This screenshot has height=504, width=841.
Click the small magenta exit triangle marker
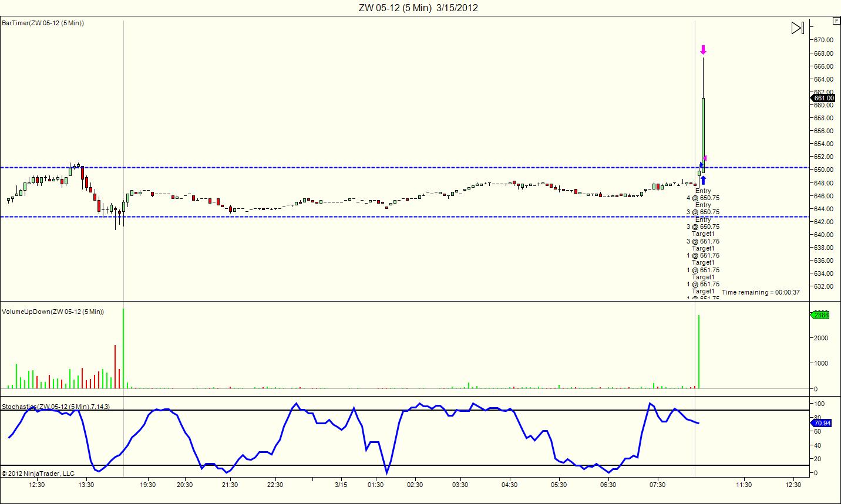(705, 158)
